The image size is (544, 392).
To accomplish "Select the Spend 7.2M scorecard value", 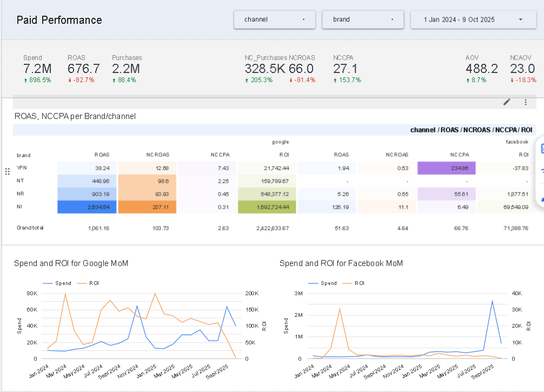I will [37, 69].
